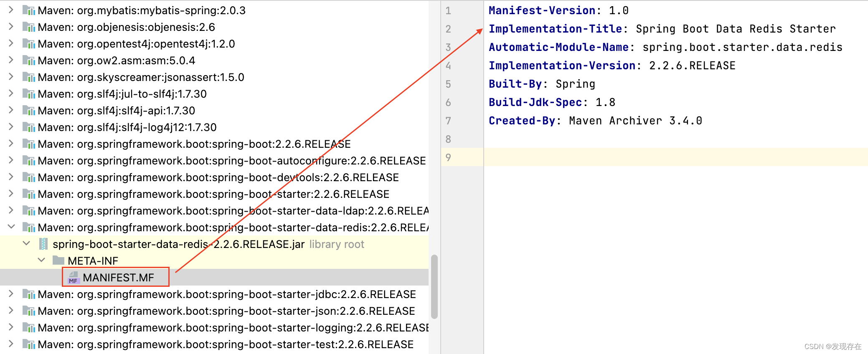Click the objenesis:2.6 library icon

point(28,27)
